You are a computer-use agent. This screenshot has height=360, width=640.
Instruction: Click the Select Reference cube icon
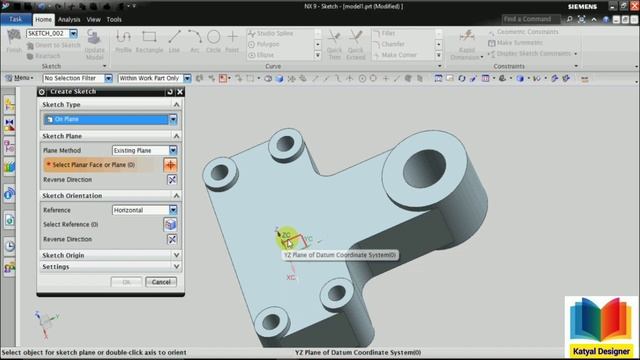coord(170,224)
